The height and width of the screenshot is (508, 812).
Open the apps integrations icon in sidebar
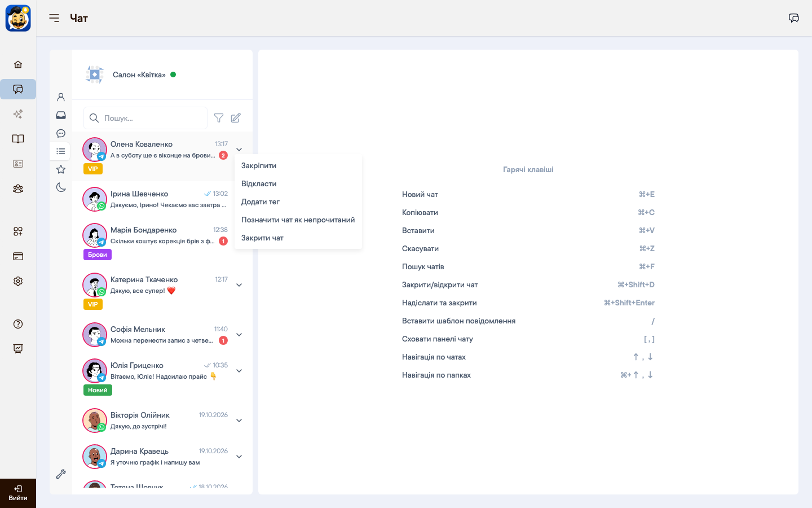[18, 231]
